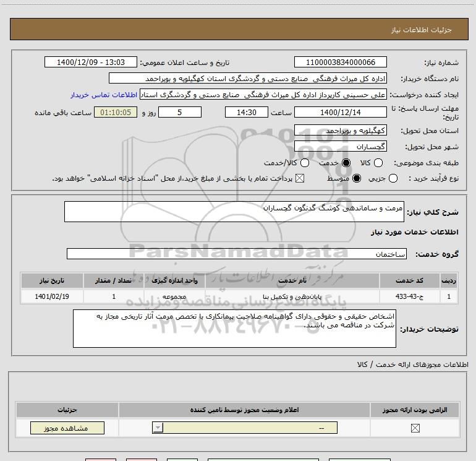Click the remaining days field showing 5

click(x=180, y=112)
